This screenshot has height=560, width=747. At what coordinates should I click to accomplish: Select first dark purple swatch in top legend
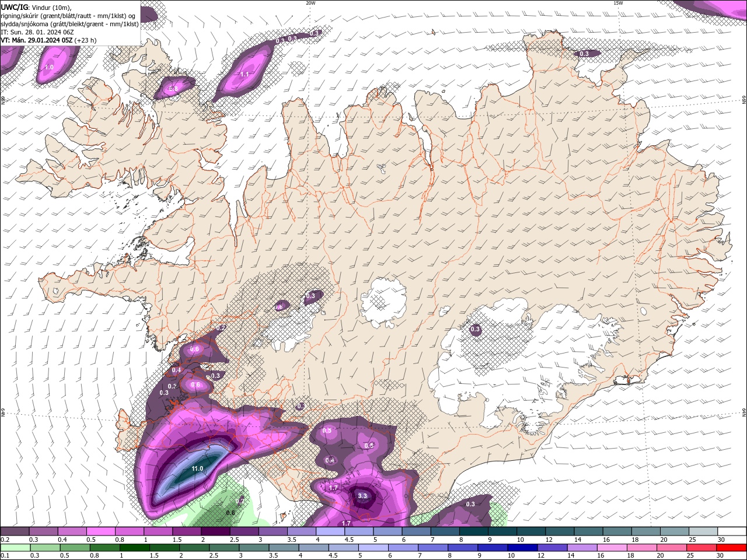click(15, 531)
